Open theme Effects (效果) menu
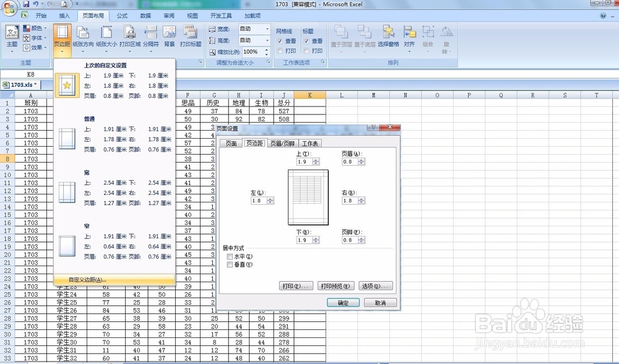619x364 pixels. coord(35,48)
